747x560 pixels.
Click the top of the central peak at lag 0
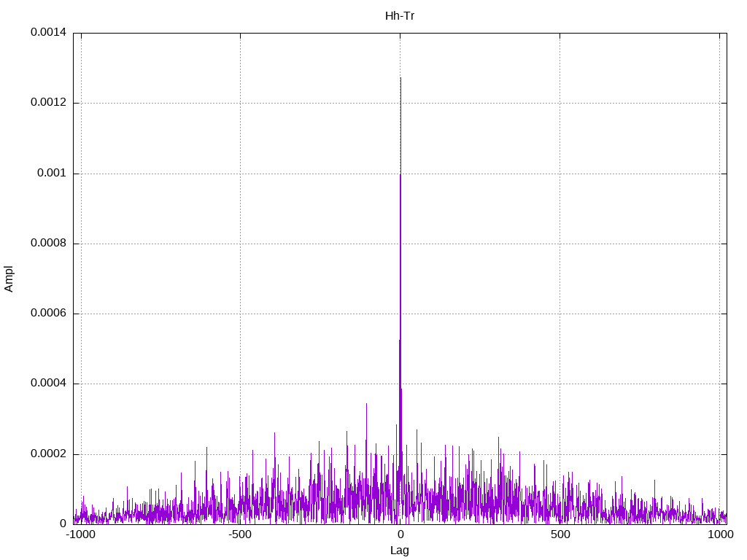point(400,78)
